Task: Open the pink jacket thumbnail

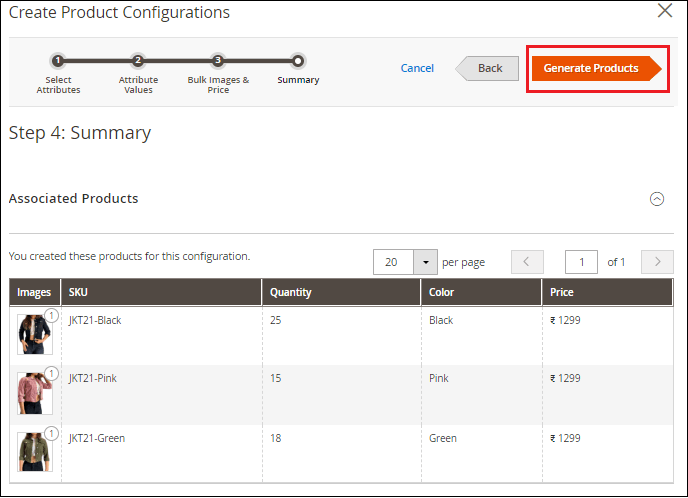Action: (35, 394)
